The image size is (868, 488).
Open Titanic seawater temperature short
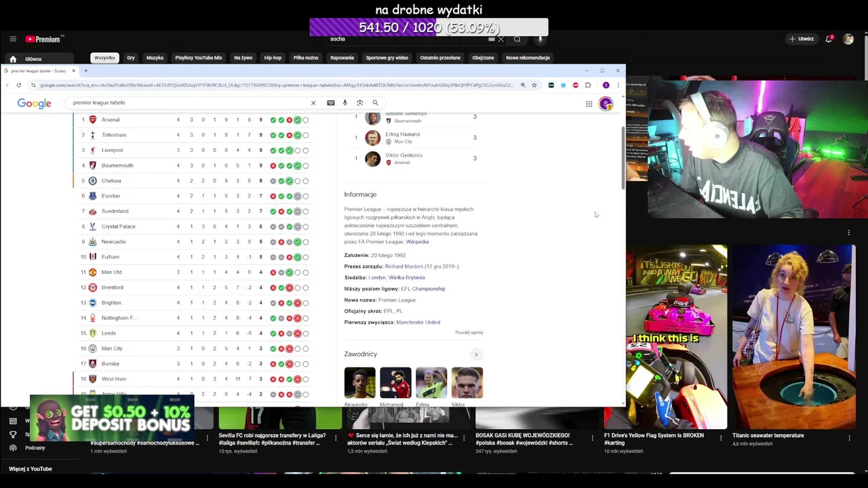coord(793,337)
